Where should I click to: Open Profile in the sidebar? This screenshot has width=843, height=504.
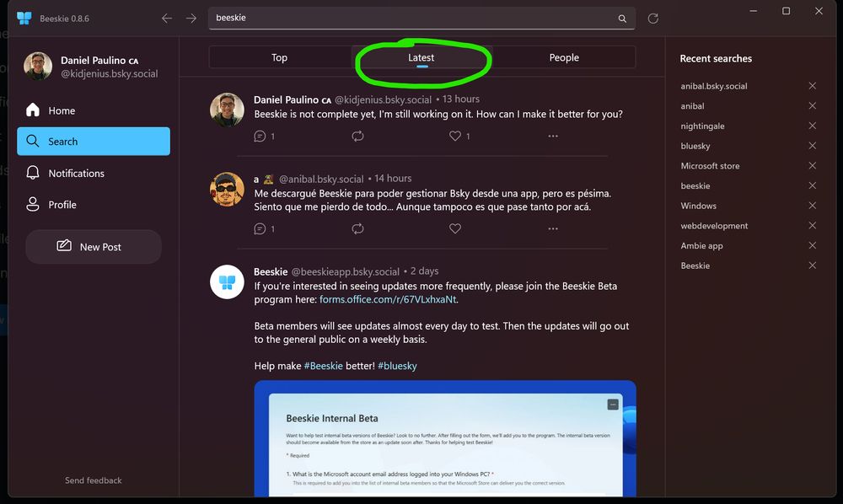point(94,205)
